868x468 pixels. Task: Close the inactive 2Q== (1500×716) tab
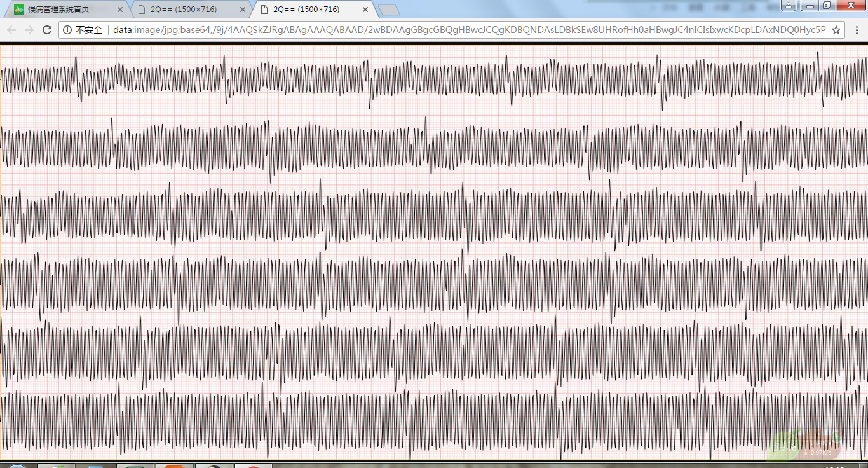(x=242, y=10)
